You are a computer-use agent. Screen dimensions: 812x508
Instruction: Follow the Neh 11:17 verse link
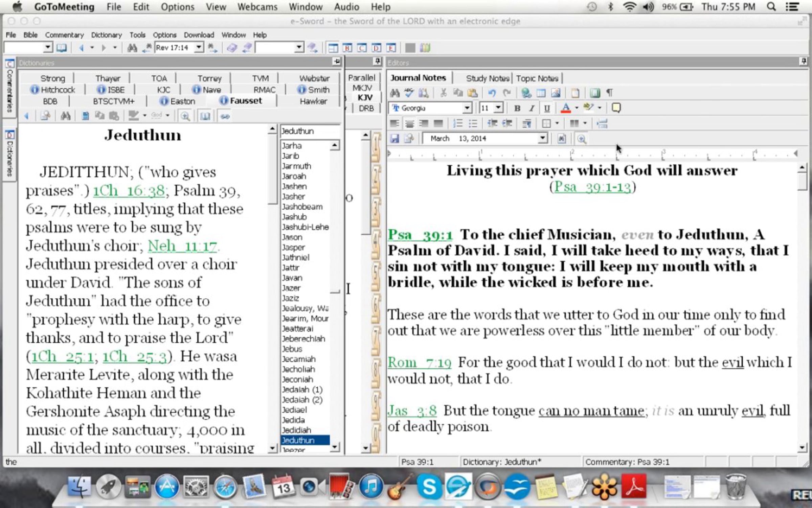(x=183, y=246)
